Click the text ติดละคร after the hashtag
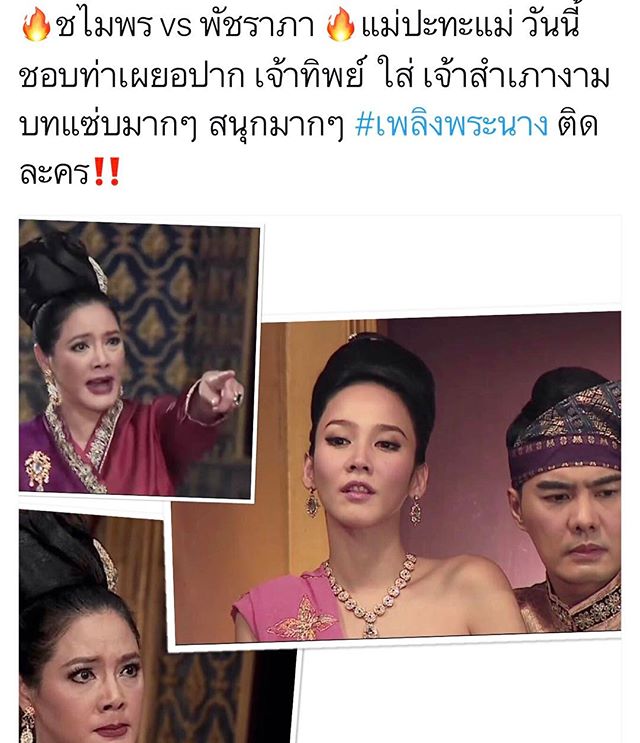 577,125
